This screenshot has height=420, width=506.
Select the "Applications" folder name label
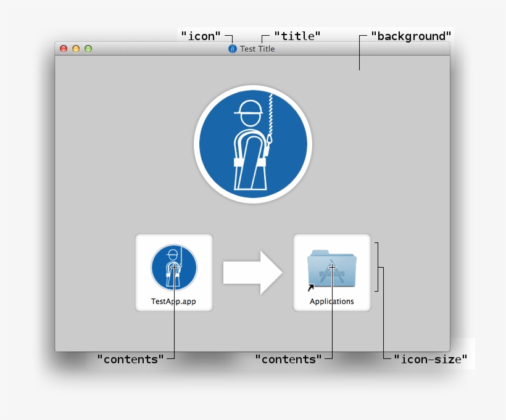(332, 302)
